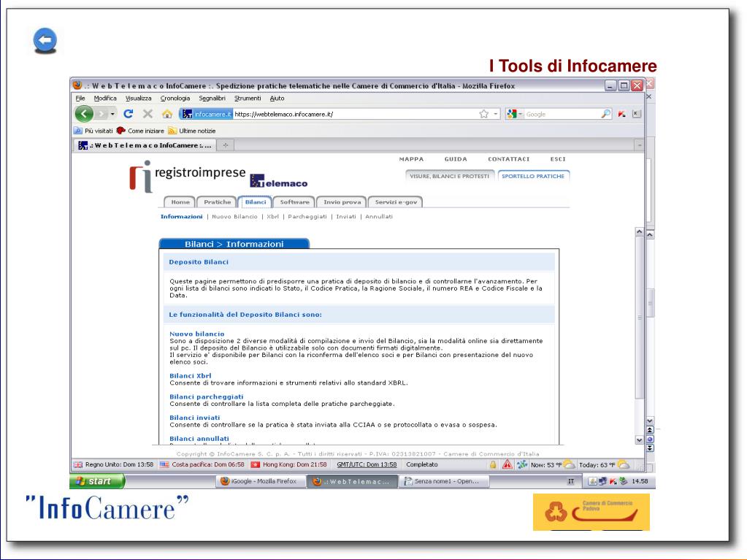Click the status bar padlock icon
The width and height of the screenshot is (747, 560).
coord(493,464)
